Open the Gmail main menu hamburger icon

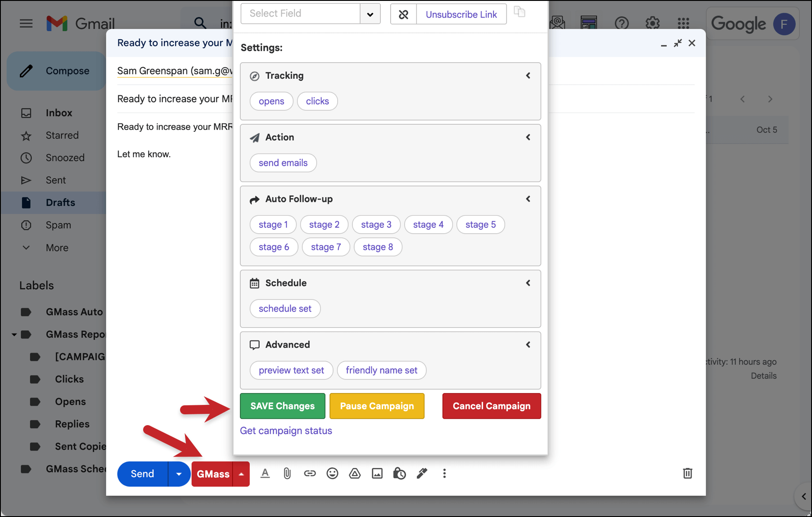(26, 23)
